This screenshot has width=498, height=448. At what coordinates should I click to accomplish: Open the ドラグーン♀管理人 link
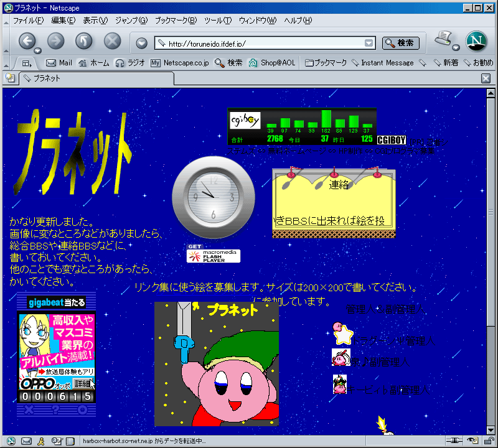393,341
